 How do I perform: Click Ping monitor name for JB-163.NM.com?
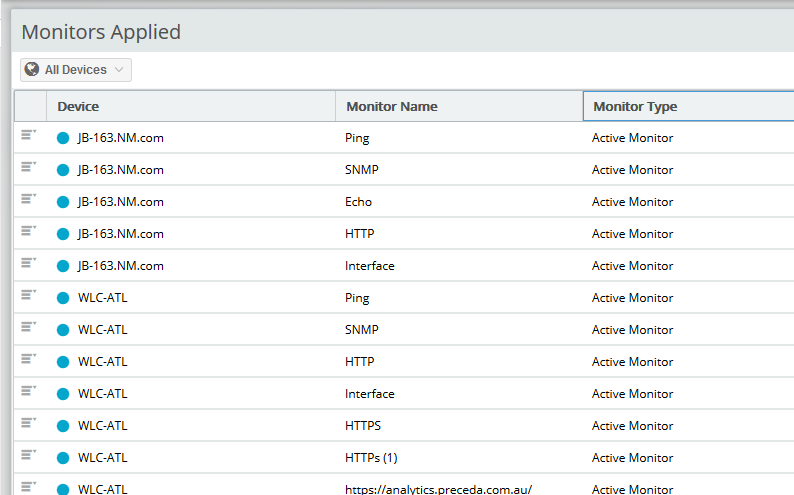[x=357, y=139]
